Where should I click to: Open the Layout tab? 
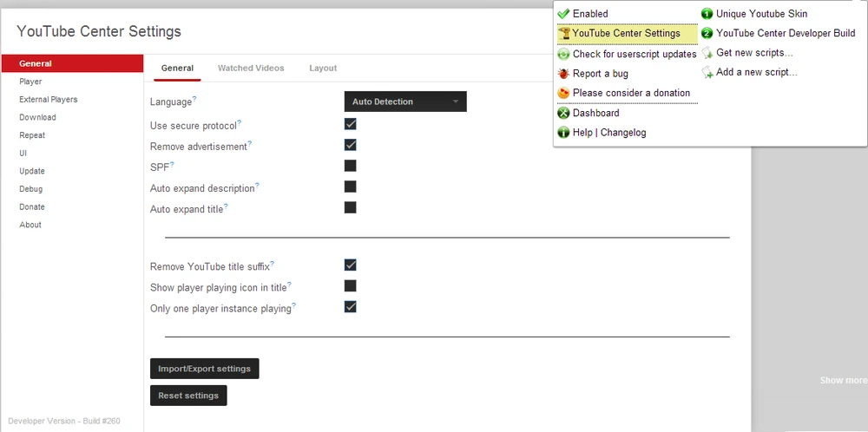(323, 68)
